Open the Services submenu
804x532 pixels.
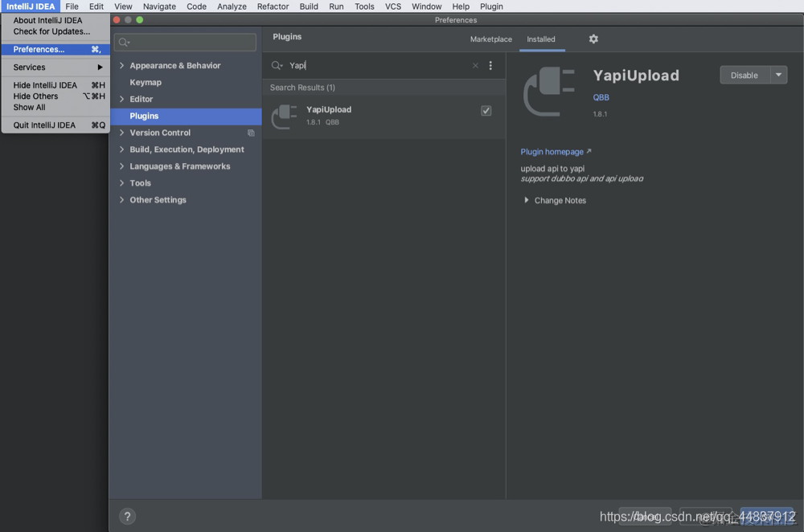pos(55,68)
